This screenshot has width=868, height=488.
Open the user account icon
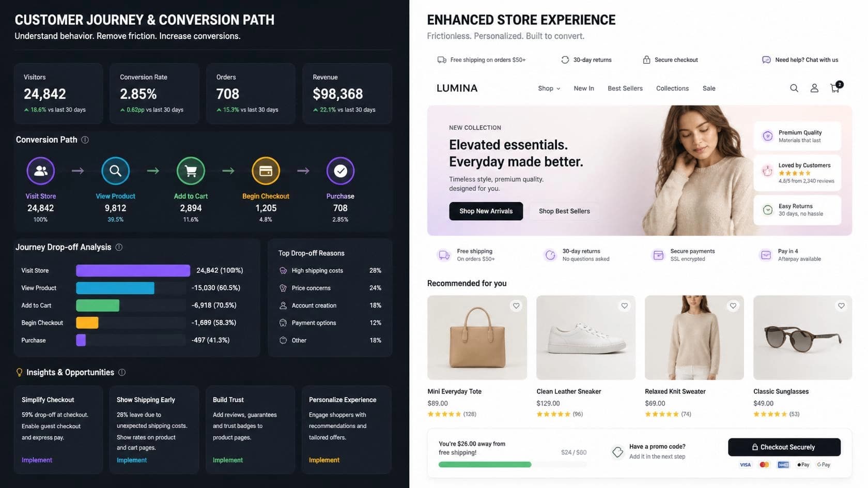(814, 88)
